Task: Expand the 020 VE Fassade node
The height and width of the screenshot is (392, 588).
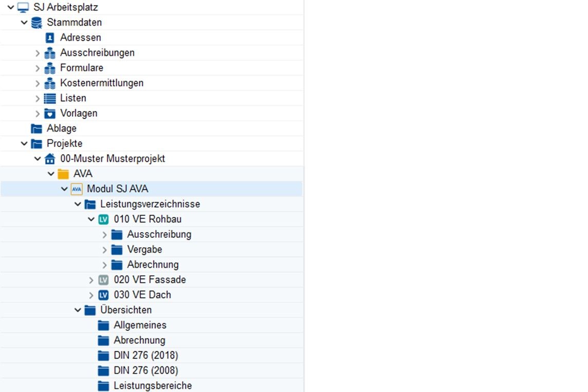Action: click(x=91, y=280)
